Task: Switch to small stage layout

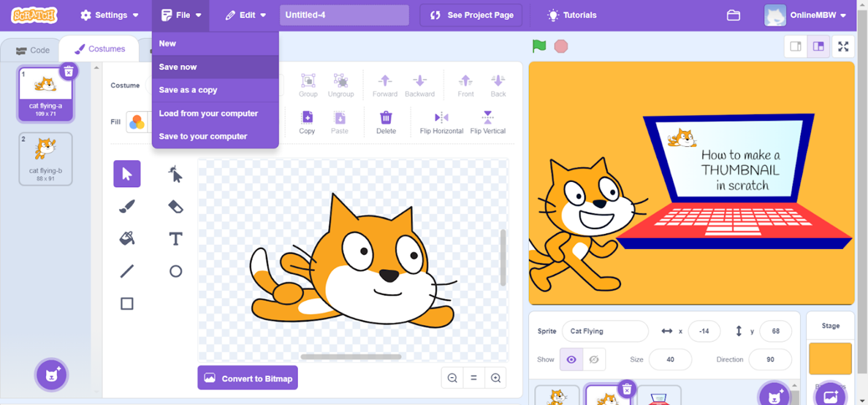Action: (x=795, y=46)
